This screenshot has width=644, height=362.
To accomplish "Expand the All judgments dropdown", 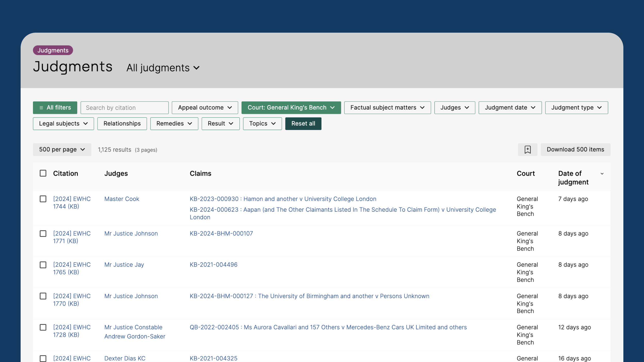I will [x=163, y=68].
